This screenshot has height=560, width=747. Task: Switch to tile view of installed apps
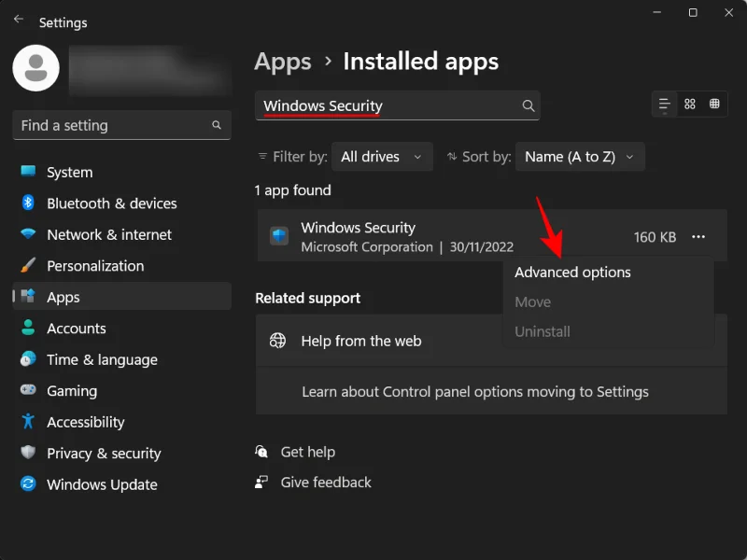tap(690, 105)
